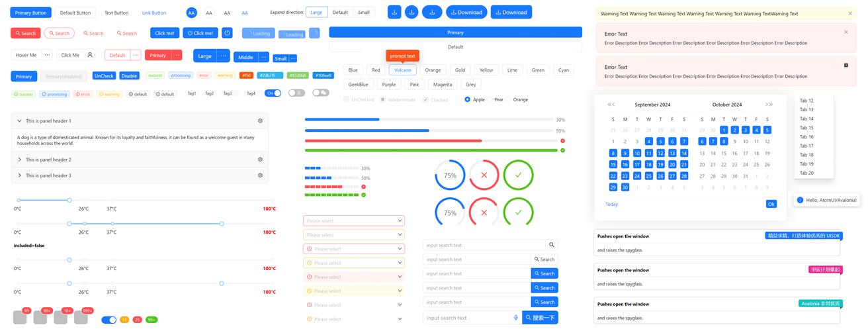Turn off the blue On switch
The width and height of the screenshot is (868, 331).
coord(273,93)
